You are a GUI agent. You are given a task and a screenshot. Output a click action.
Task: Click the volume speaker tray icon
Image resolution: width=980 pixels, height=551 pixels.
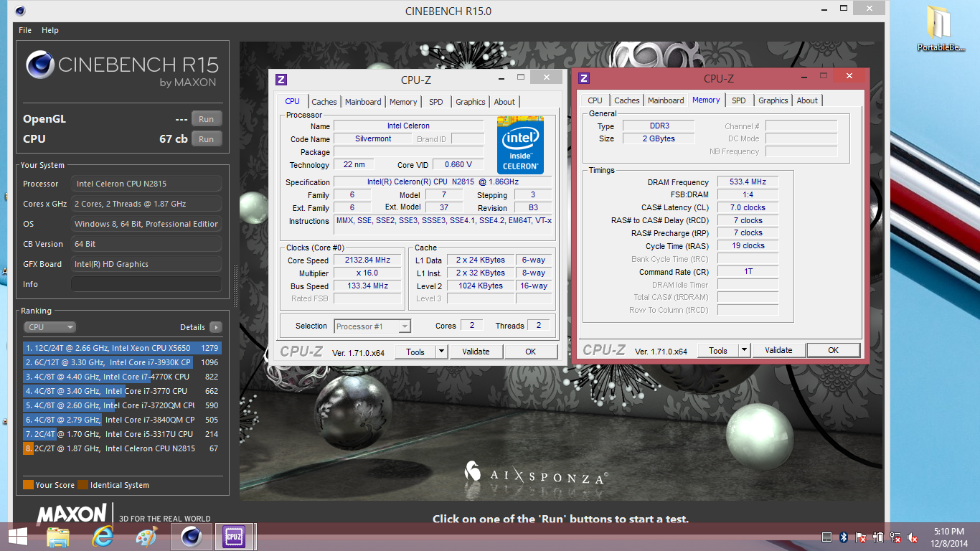(x=913, y=537)
